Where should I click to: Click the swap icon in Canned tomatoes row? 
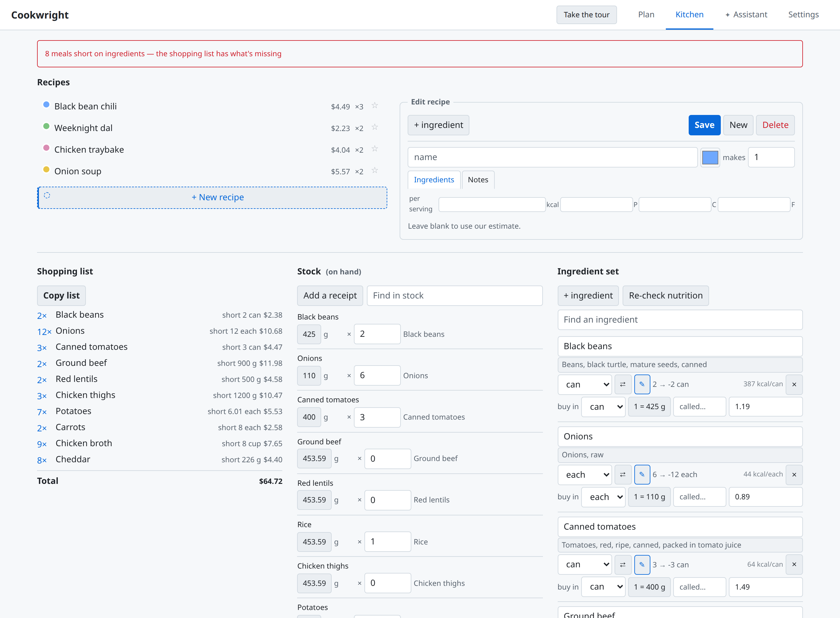(623, 565)
